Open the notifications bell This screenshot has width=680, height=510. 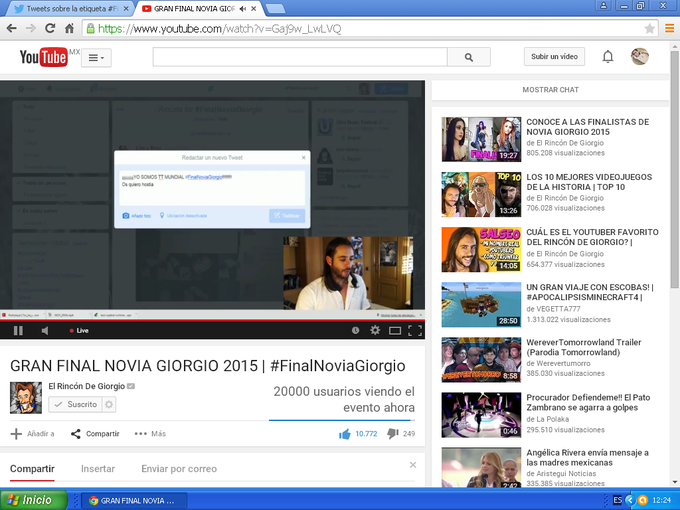pyautogui.click(x=608, y=56)
